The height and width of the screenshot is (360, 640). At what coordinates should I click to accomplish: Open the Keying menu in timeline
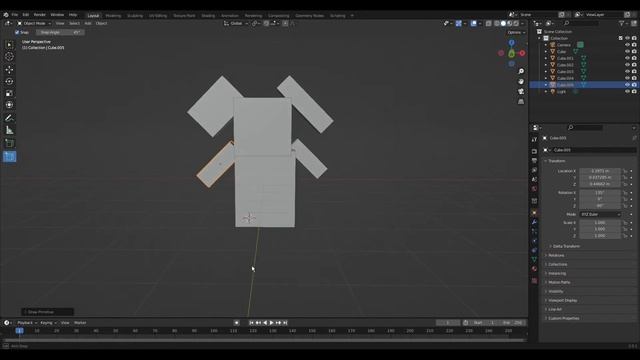tap(48, 323)
